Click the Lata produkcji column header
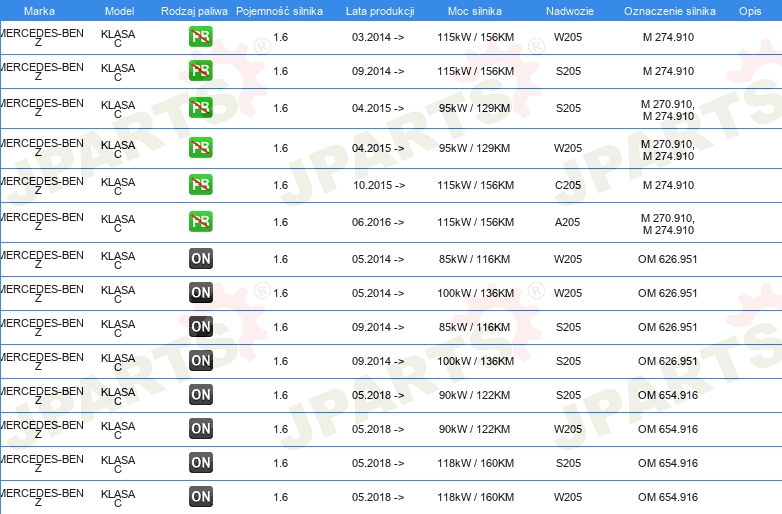Viewport: 782px width, 514px height. pos(380,11)
